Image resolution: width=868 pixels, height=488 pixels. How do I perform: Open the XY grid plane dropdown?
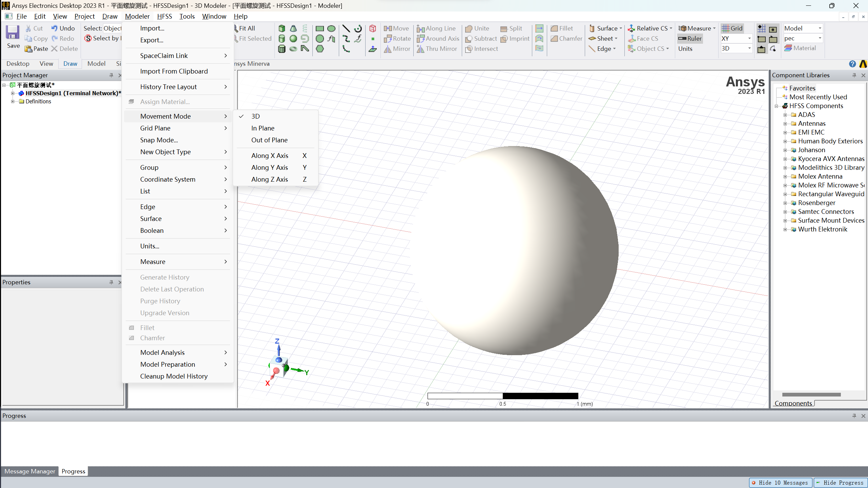point(749,39)
